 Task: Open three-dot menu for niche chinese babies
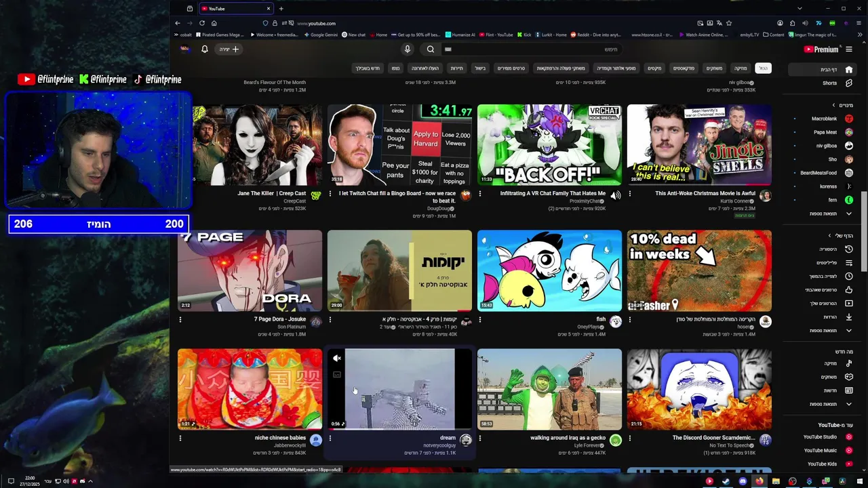coord(180,438)
